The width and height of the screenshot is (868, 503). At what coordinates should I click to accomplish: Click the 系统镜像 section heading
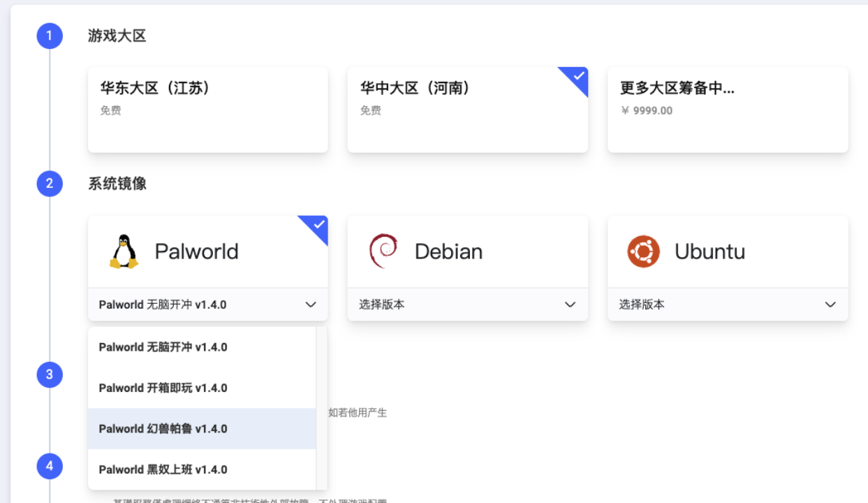[x=117, y=184]
